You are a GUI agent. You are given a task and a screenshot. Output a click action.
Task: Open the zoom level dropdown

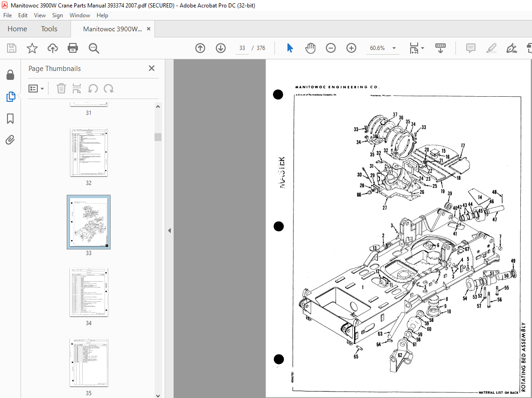[394, 48]
